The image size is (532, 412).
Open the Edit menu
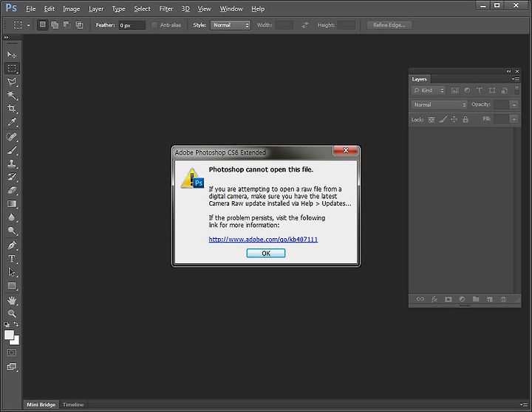click(50, 9)
